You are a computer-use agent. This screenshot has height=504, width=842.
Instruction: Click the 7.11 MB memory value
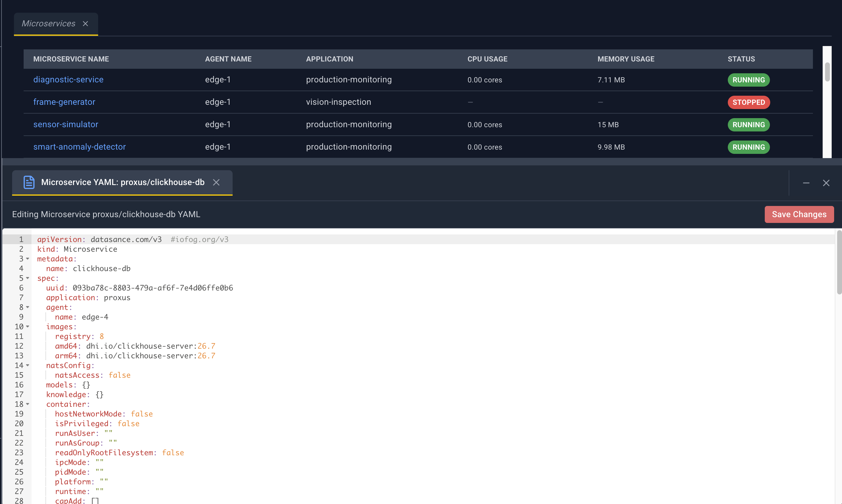(611, 80)
